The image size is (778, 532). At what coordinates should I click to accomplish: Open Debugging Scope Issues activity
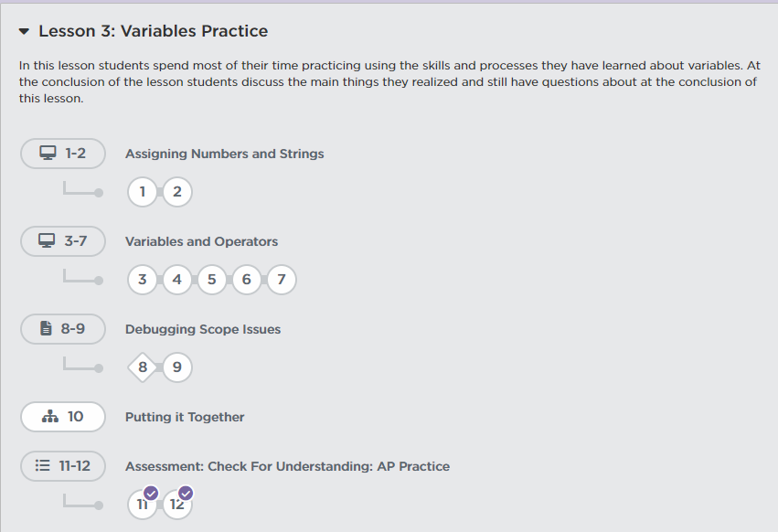203,329
